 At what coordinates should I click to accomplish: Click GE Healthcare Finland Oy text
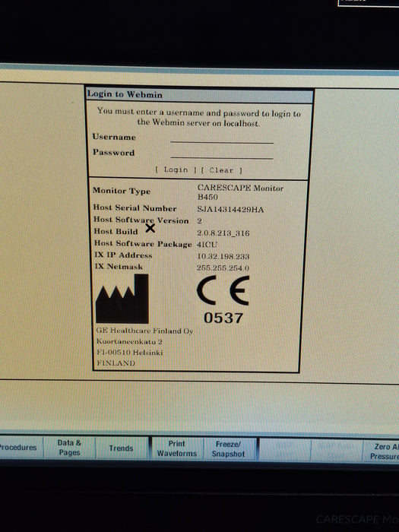144,331
